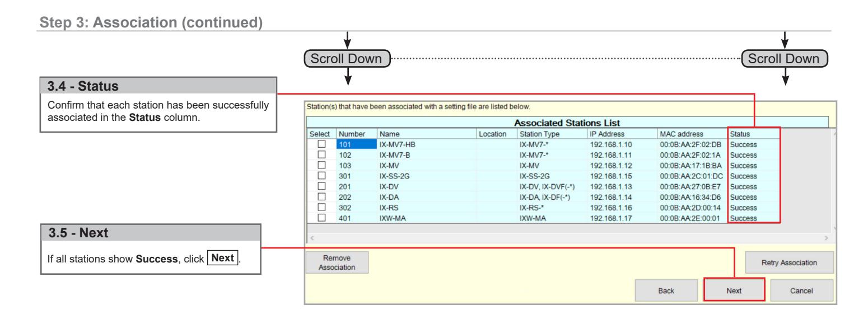Click the Next button

pos(734,291)
